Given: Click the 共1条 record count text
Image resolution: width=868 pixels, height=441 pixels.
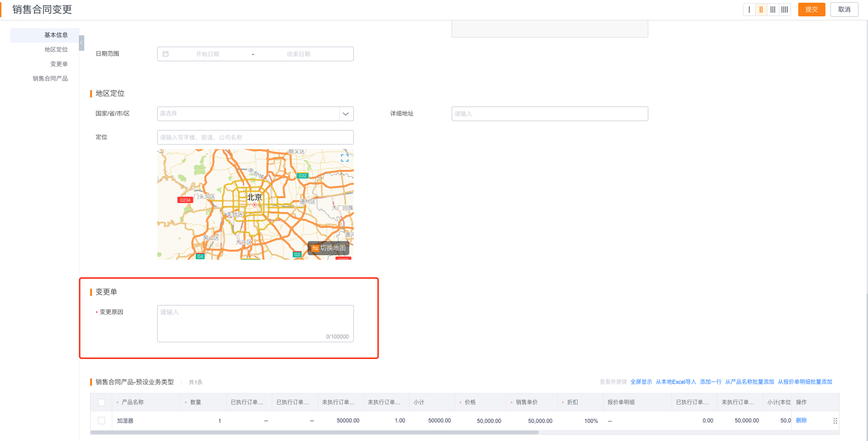Looking at the screenshot, I should [x=195, y=382].
